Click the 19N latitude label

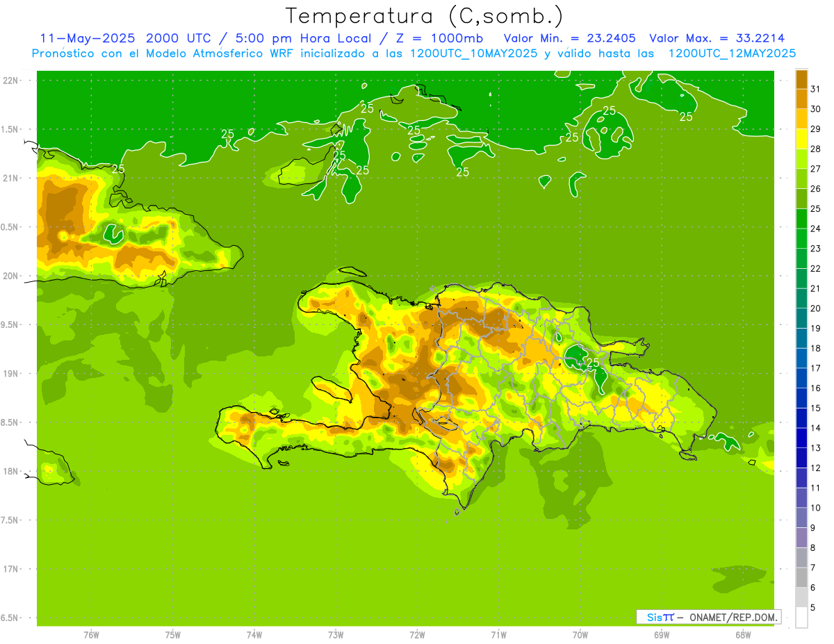tap(12, 374)
